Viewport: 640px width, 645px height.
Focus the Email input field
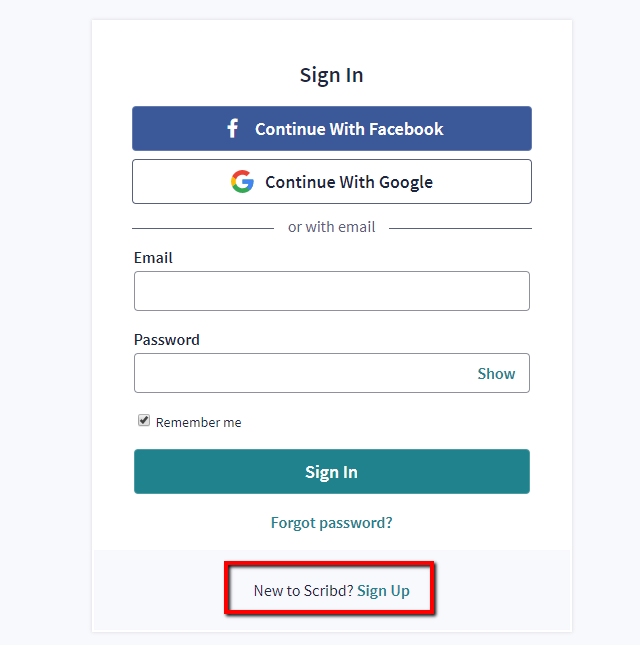click(x=331, y=291)
